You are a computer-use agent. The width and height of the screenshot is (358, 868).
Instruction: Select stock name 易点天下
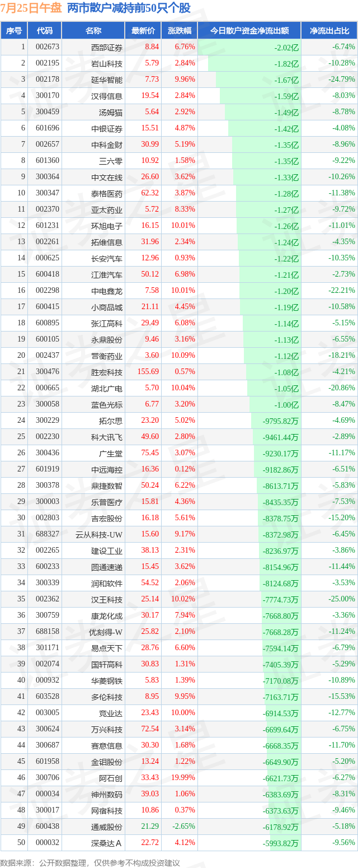pos(107,648)
